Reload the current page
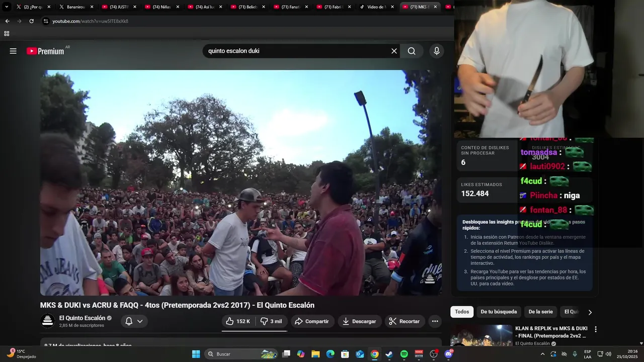The image size is (644, 362). (x=31, y=21)
